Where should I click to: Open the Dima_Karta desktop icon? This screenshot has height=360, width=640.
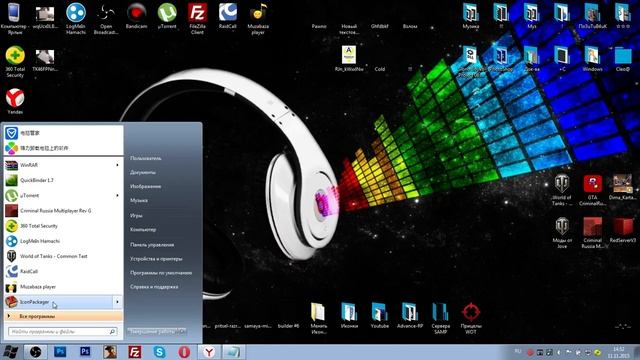(x=622, y=187)
